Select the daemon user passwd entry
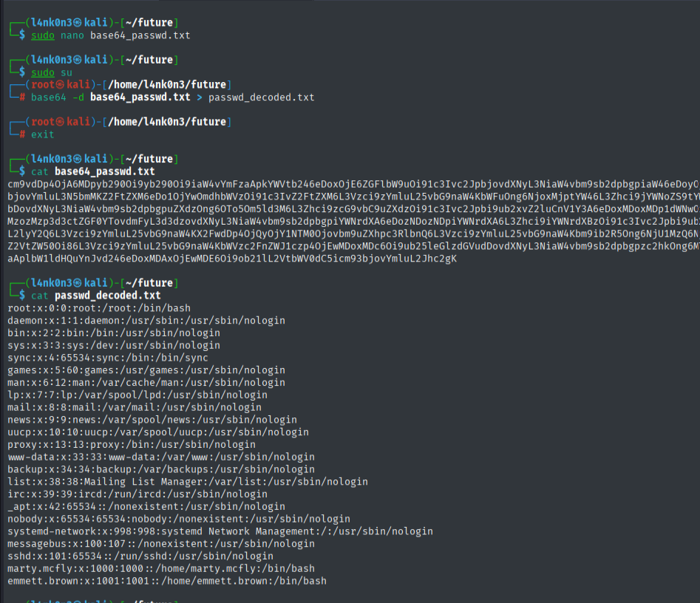This screenshot has width=700, height=603. coord(146,321)
